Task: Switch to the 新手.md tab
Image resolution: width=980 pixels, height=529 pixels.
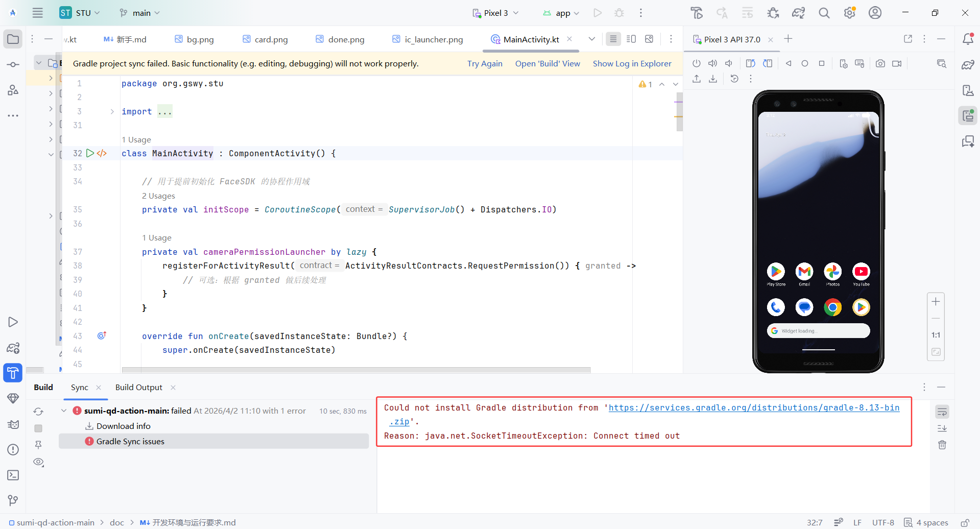Action: coord(125,39)
